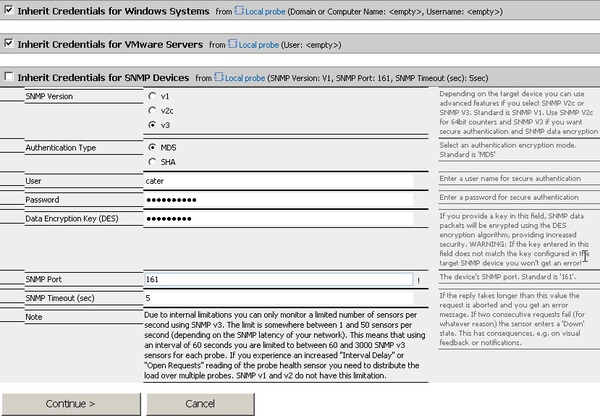The width and height of the screenshot is (600, 416).
Task: Focus the SNMP Timeout (sec) field
Action: pyautogui.click(x=279, y=298)
